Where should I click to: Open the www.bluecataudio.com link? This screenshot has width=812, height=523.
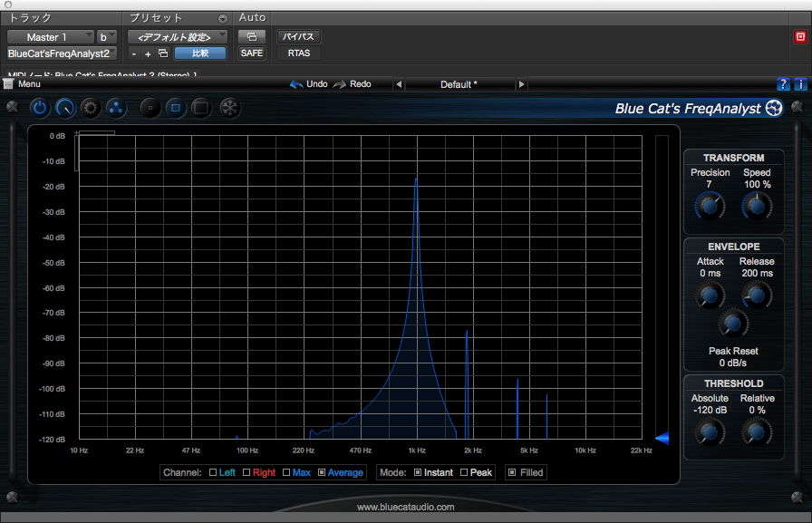click(x=405, y=507)
